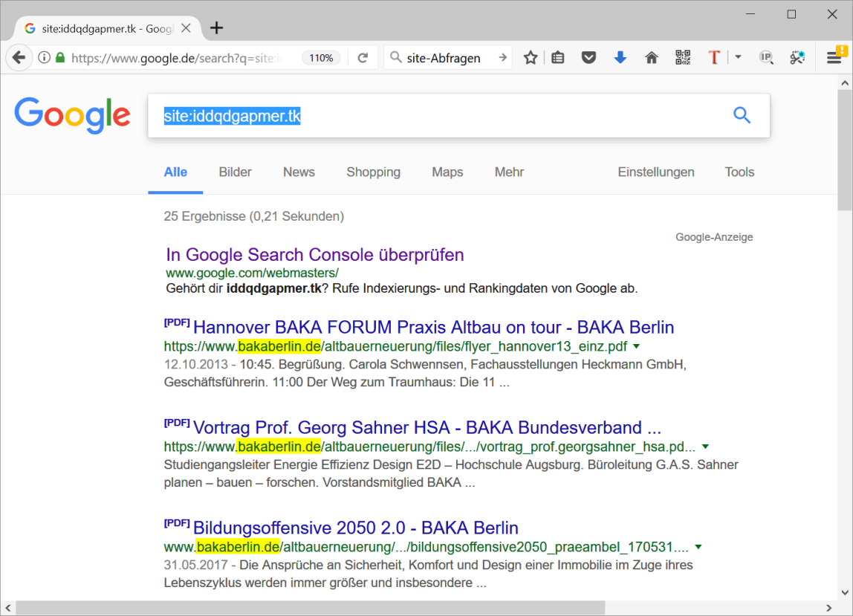Open Einstellungen menu
Image resolution: width=853 pixels, height=616 pixels.
coord(655,172)
